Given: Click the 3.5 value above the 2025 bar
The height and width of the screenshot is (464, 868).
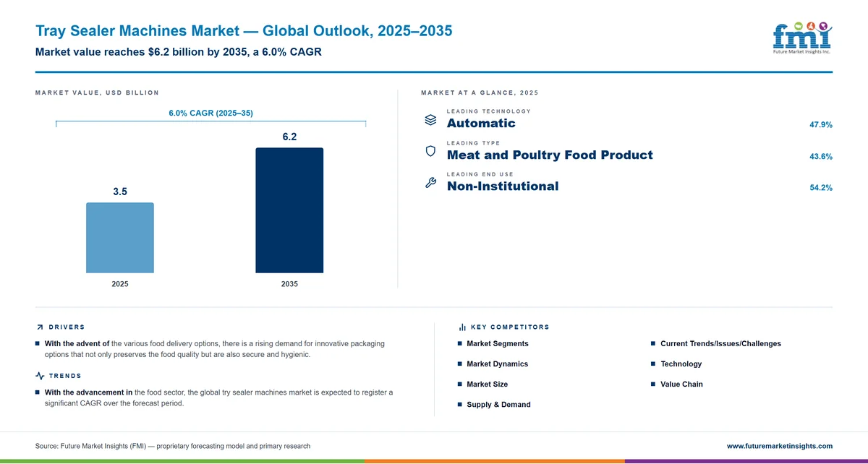Looking at the screenshot, I should click(120, 192).
